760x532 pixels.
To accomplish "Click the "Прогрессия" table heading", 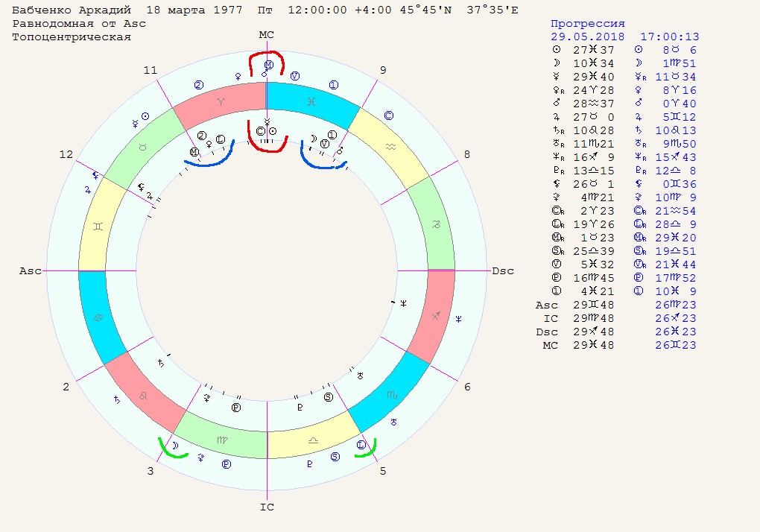I will 588,24.
